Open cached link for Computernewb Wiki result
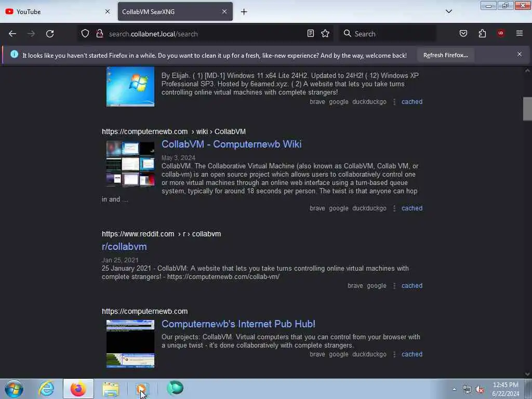 pos(412,208)
